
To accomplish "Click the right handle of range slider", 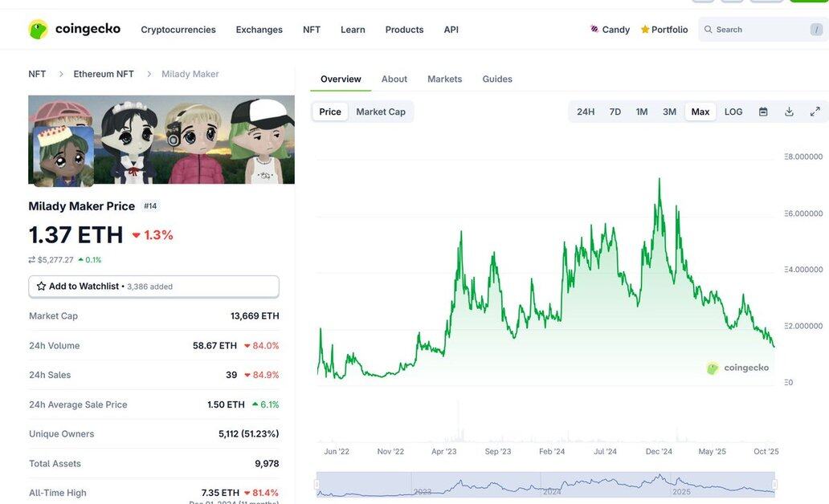I will point(774,484).
